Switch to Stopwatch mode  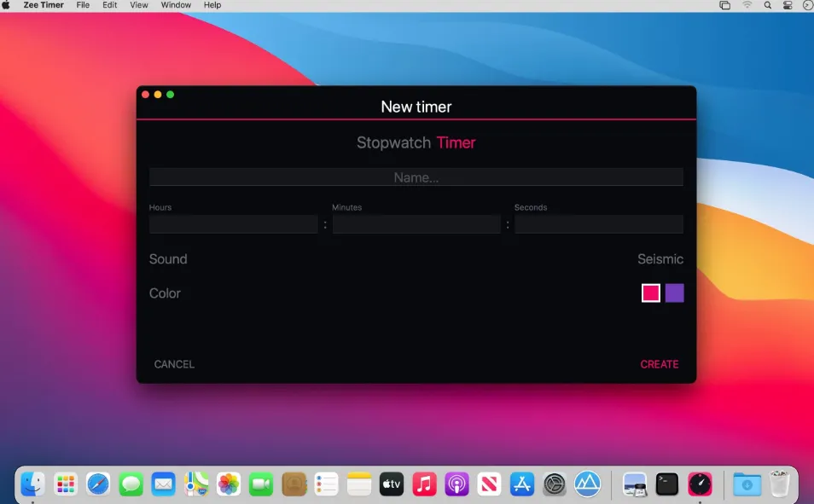393,142
